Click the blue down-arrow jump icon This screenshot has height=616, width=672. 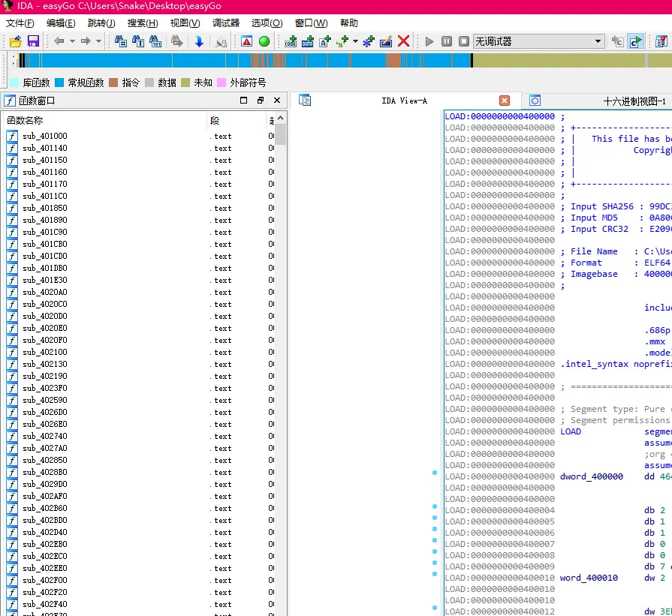[x=199, y=41]
